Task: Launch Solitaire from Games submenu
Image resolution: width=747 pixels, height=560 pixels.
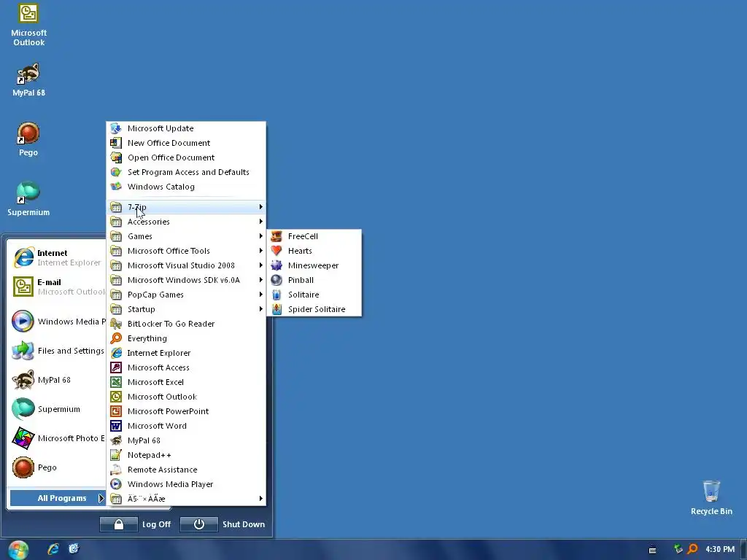Action: pyautogui.click(x=314, y=295)
